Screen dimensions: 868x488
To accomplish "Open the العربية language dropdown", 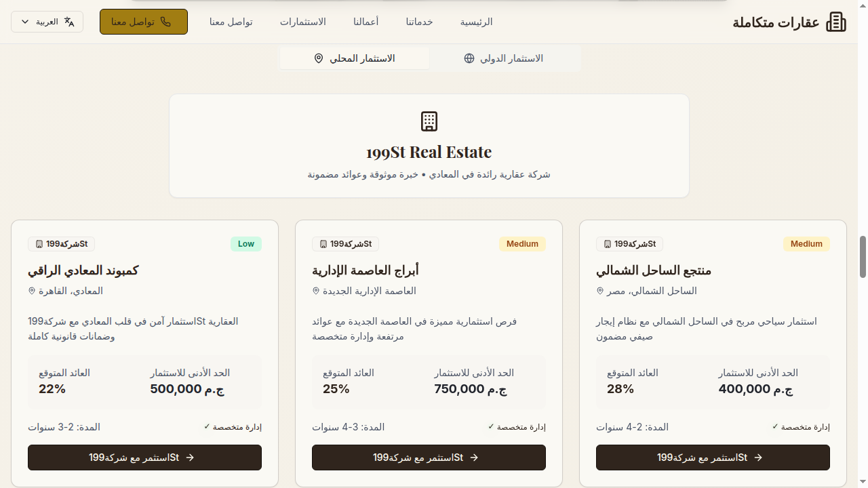I will (47, 22).
